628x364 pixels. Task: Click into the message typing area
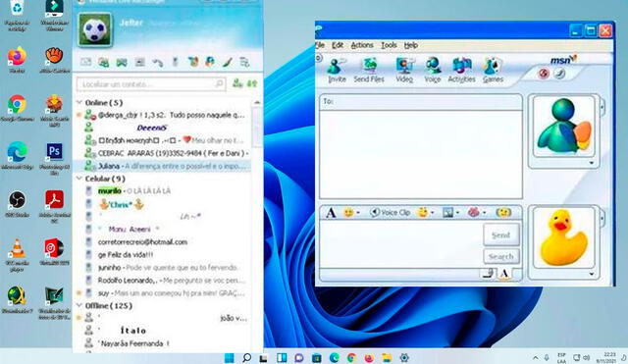(400, 243)
